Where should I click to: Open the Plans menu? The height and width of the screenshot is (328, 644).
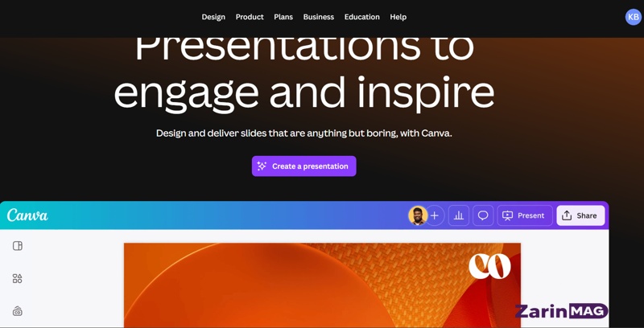coord(283,17)
